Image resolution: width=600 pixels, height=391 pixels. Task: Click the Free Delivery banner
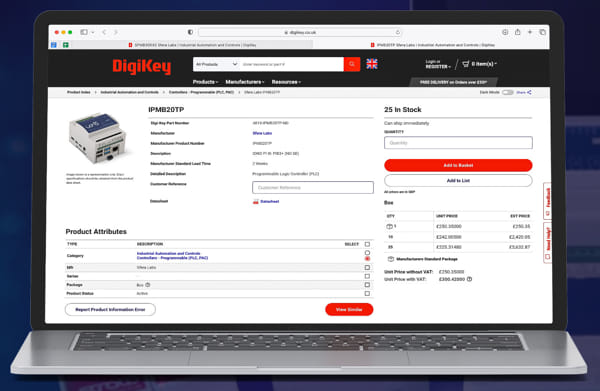point(453,82)
